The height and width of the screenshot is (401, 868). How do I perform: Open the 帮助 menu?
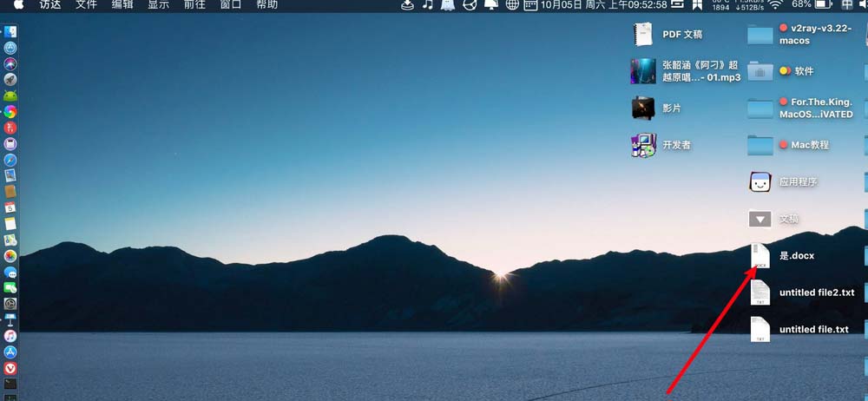point(267,5)
